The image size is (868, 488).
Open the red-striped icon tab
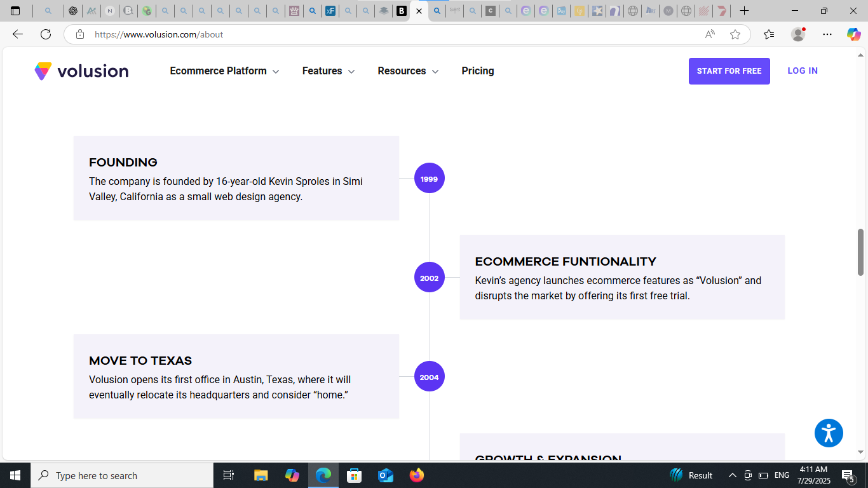pos(703,11)
